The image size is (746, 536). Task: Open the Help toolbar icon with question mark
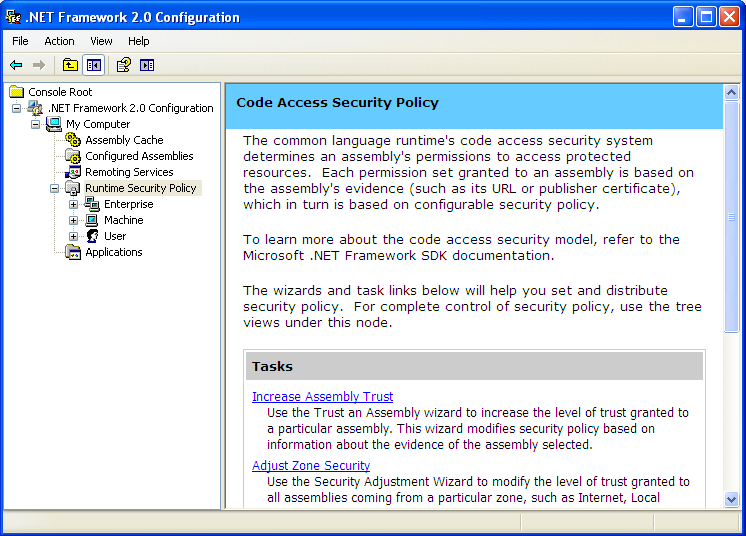124,65
